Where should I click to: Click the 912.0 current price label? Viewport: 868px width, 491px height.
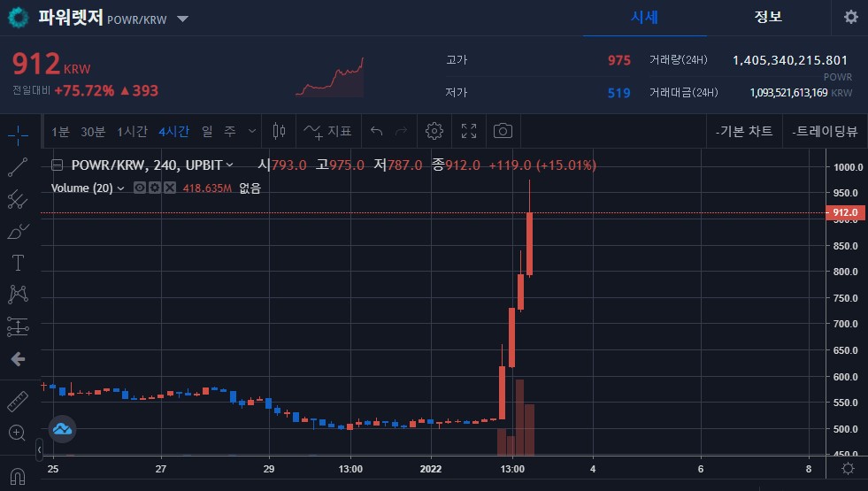[x=845, y=212]
